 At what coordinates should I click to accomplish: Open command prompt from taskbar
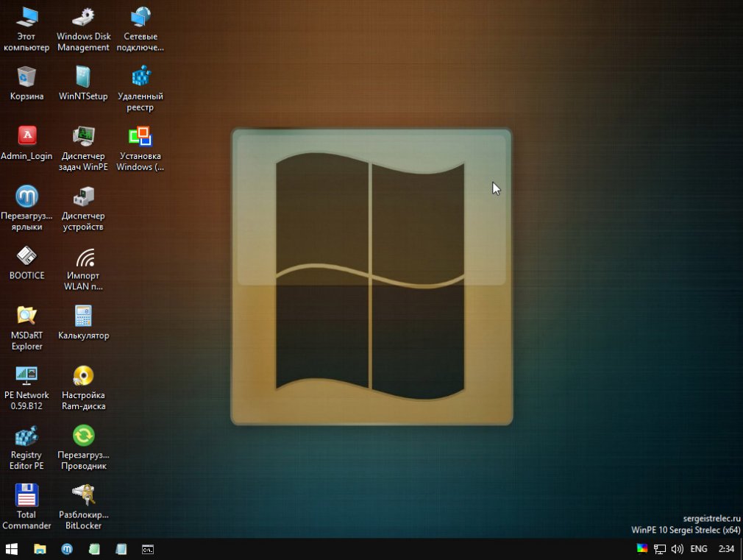[x=148, y=549]
